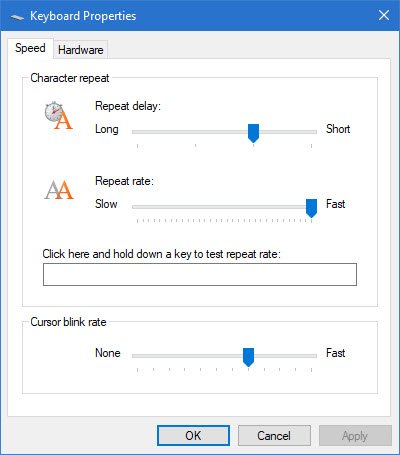This screenshot has width=400, height=455.
Task: Set Repeat rate track near Slow end
Action: (x=137, y=207)
